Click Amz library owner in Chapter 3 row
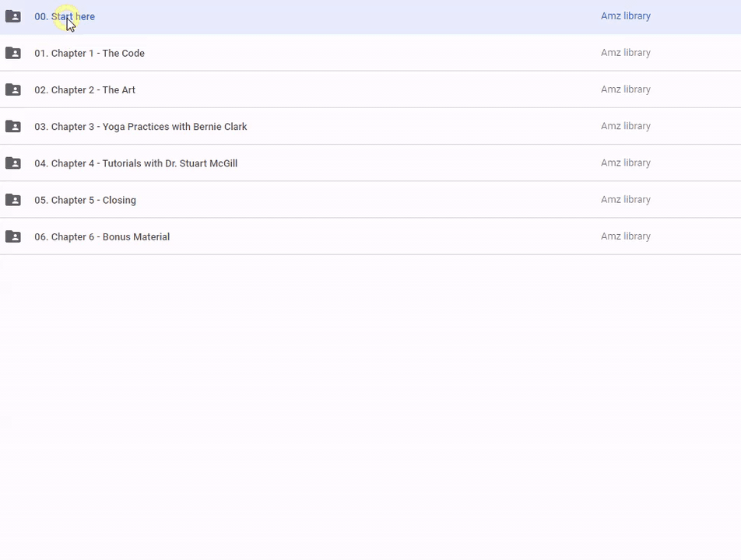This screenshot has width=741, height=560. pyautogui.click(x=625, y=125)
